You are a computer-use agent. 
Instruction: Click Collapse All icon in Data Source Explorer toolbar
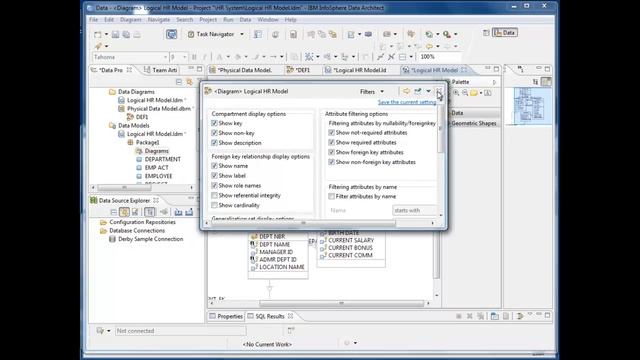point(113,212)
